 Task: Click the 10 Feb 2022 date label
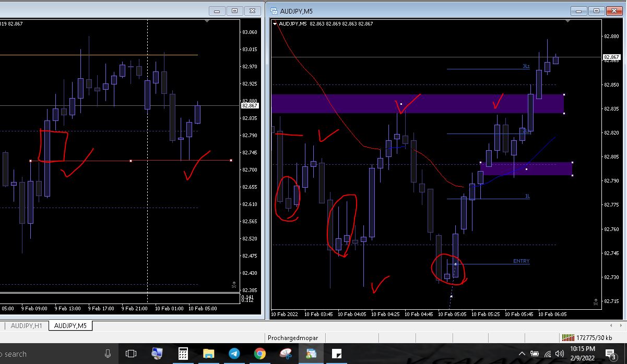285,314
